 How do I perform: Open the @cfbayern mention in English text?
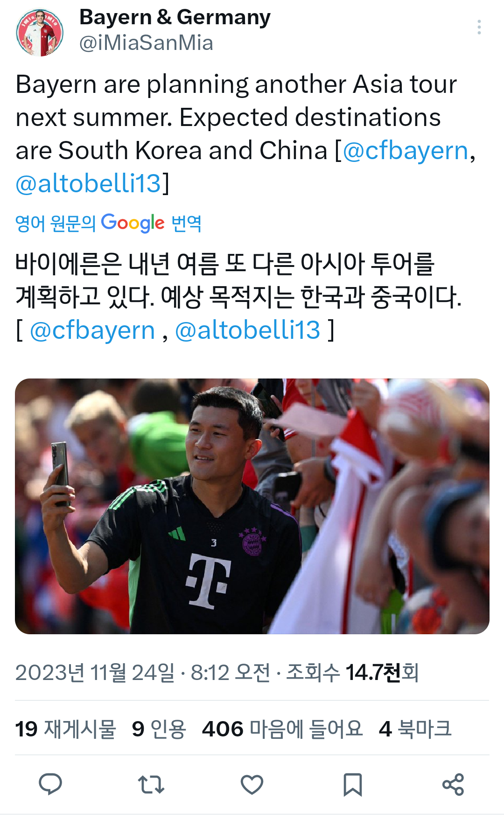pyautogui.click(x=405, y=151)
